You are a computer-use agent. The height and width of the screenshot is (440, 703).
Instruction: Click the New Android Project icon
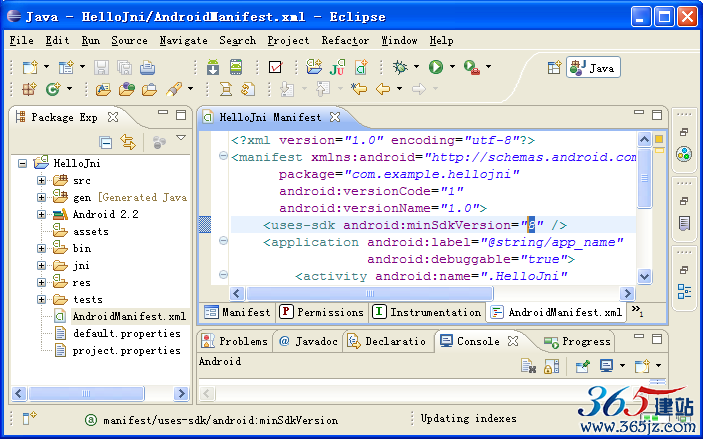314,67
